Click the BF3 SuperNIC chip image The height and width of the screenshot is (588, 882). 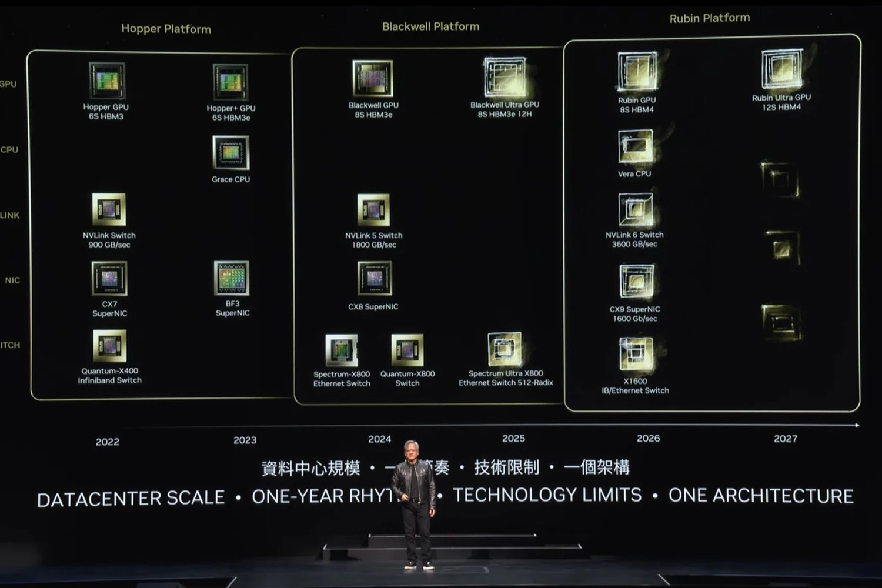232,278
